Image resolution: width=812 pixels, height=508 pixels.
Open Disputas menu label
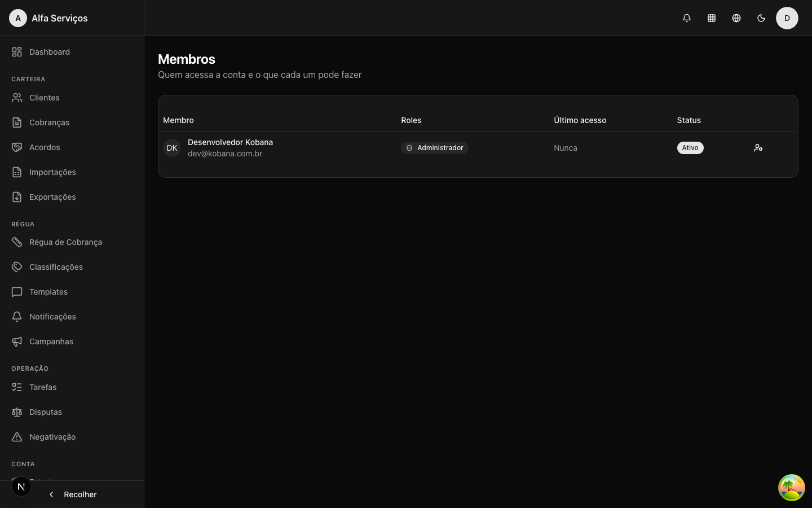[46, 412]
